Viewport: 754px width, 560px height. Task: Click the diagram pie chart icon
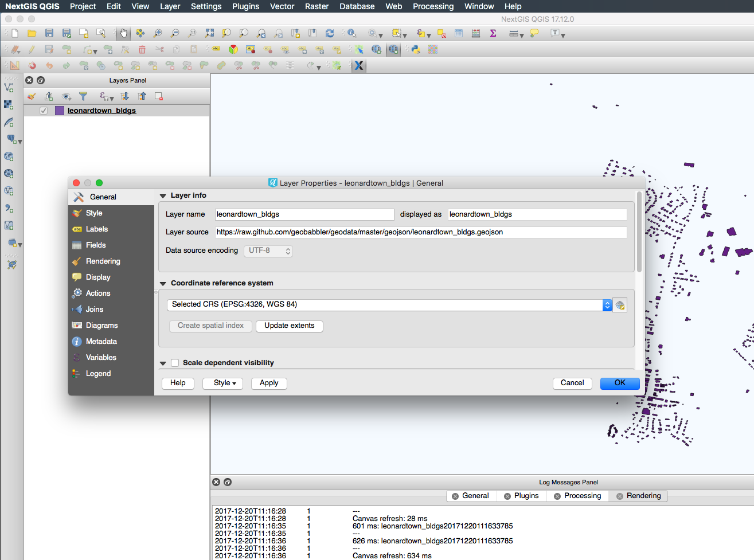pyautogui.click(x=233, y=49)
